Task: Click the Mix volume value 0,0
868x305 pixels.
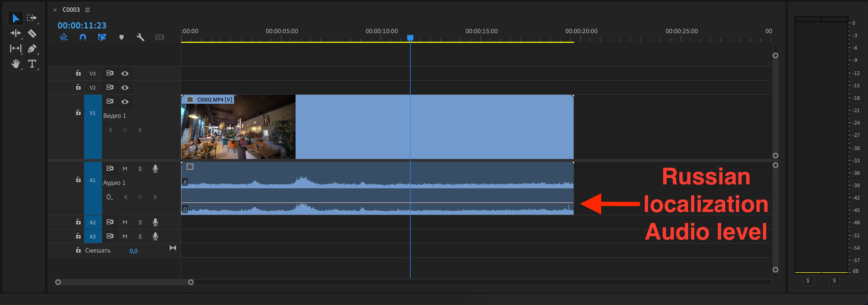Action: (x=133, y=251)
